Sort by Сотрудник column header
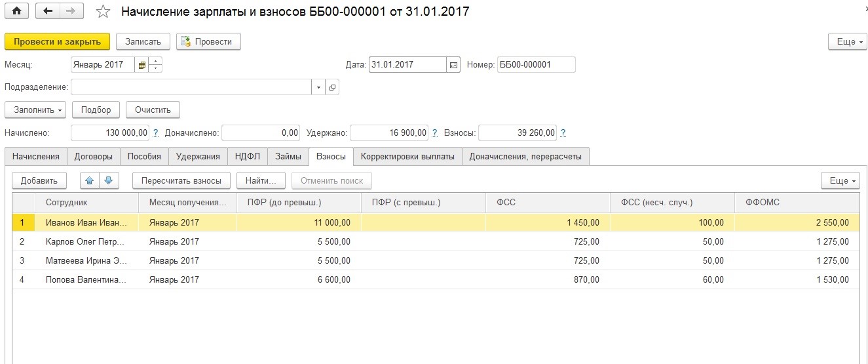Screen dimensions: 868x364 point(88,203)
